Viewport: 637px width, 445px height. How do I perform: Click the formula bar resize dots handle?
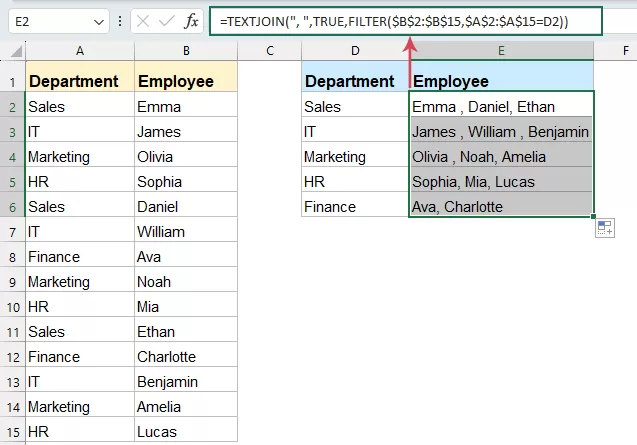click(120, 21)
